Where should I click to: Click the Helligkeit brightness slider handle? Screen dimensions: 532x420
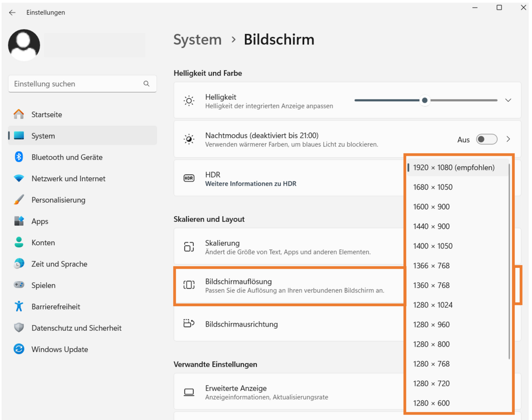tap(425, 100)
